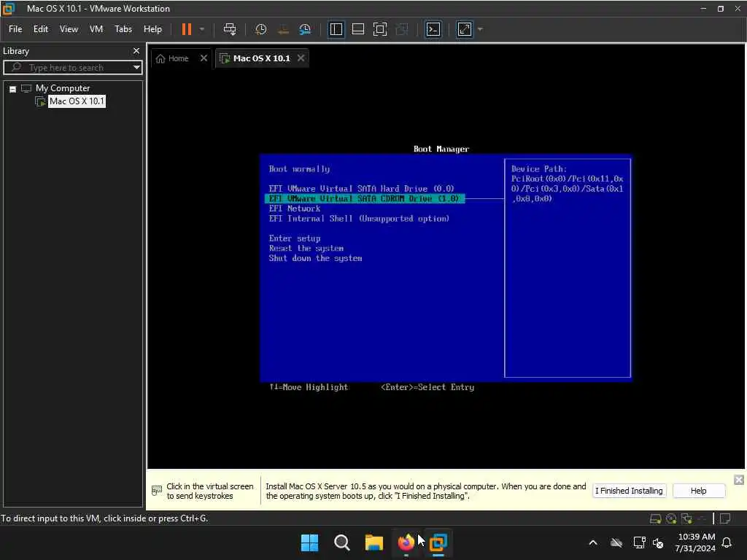Open the View menu
The height and width of the screenshot is (560, 747).
click(x=69, y=29)
